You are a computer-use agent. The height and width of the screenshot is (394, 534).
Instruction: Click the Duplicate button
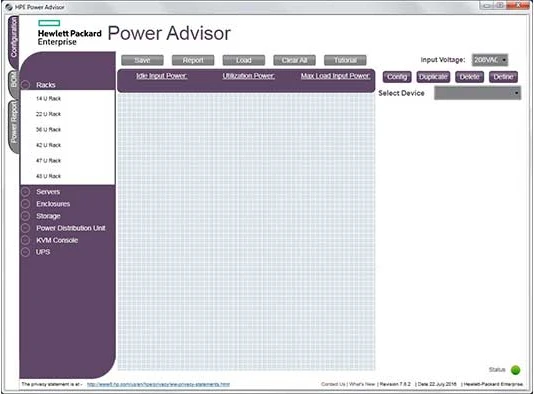pyautogui.click(x=433, y=77)
